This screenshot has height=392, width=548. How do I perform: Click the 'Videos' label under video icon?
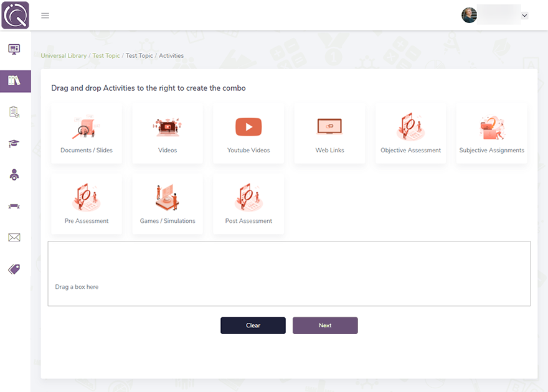pos(168,150)
